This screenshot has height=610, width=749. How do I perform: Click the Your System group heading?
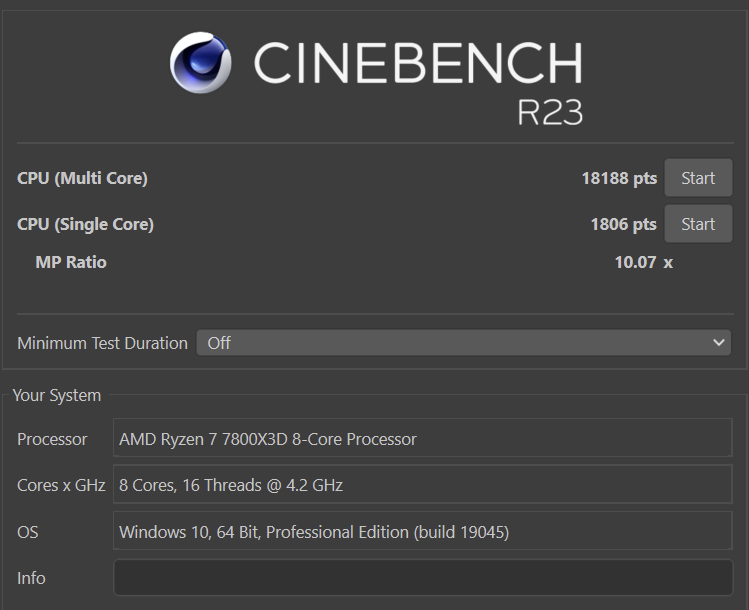[x=57, y=396]
